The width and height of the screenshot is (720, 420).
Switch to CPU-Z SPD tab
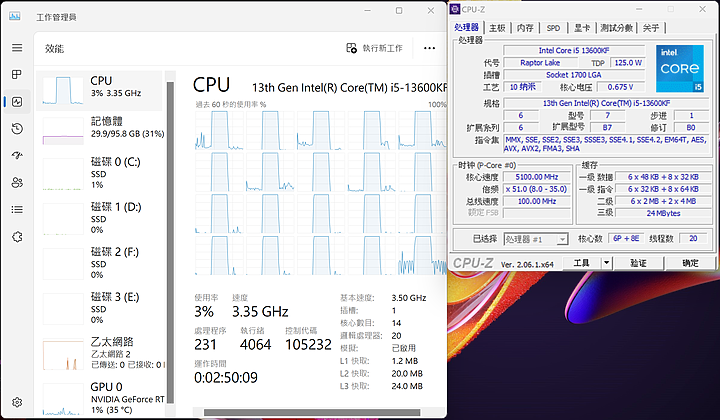click(x=553, y=28)
